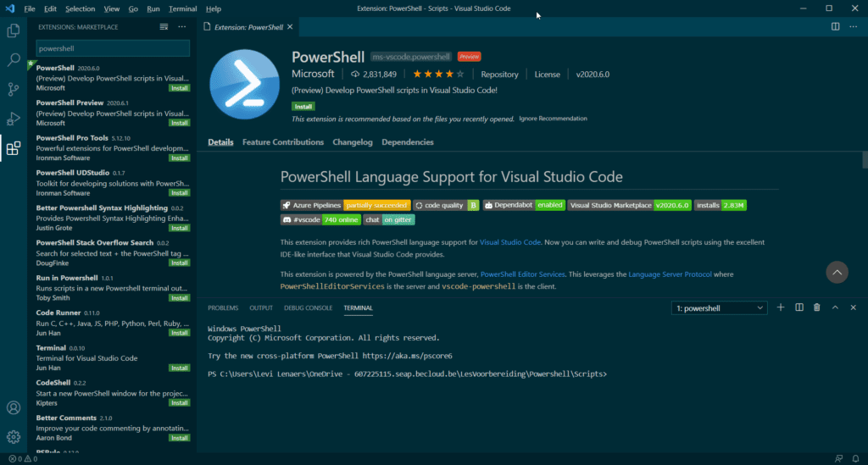
Task: Select Run in Powershell extension entry
Action: tap(112, 287)
